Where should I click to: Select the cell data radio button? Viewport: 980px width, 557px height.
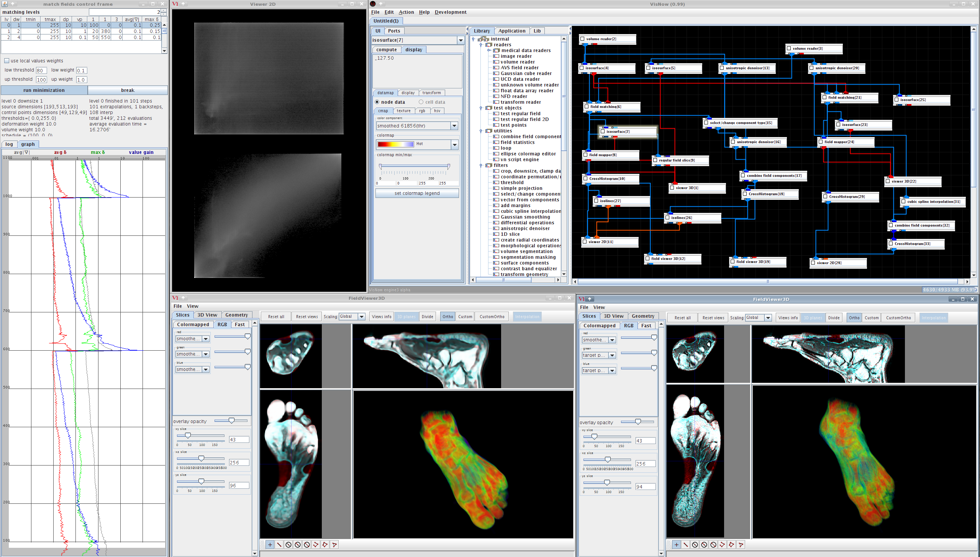tap(421, 102)
